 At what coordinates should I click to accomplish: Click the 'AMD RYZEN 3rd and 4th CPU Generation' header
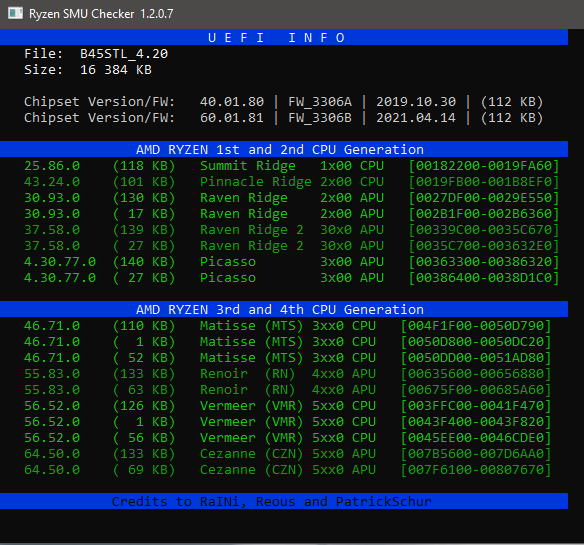(284, 310)
